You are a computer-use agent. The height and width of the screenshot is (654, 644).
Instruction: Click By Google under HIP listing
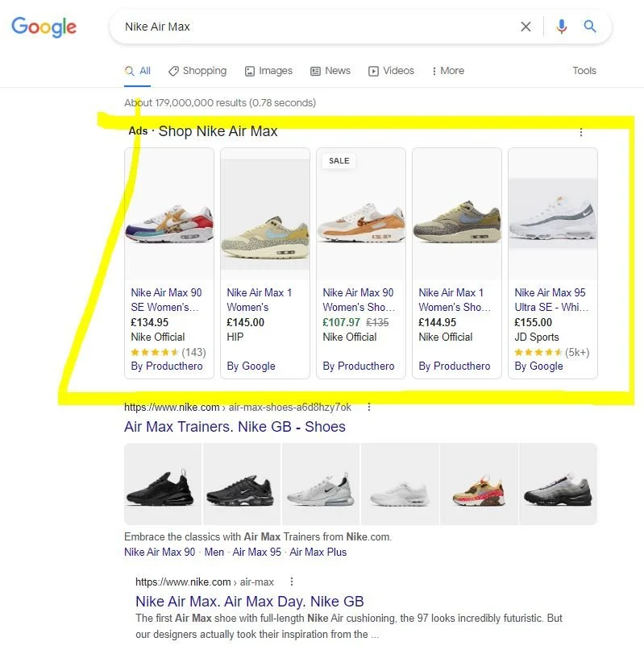click(x=251, y=366)
